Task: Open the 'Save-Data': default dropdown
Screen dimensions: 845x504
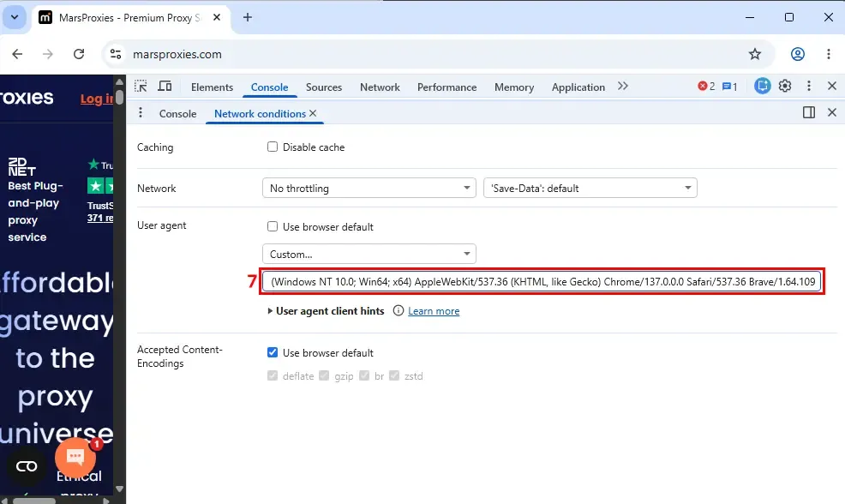Action: [x=590, y=188]
